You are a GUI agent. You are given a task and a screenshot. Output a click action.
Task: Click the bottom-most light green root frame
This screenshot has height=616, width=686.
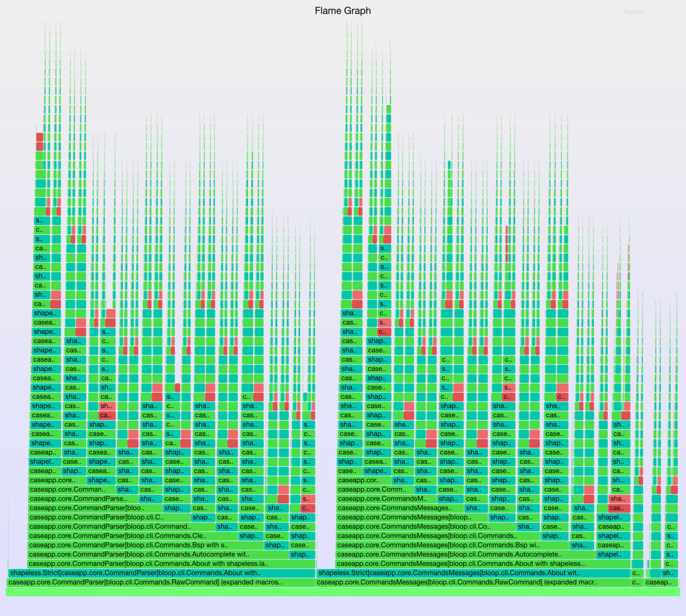343,592
